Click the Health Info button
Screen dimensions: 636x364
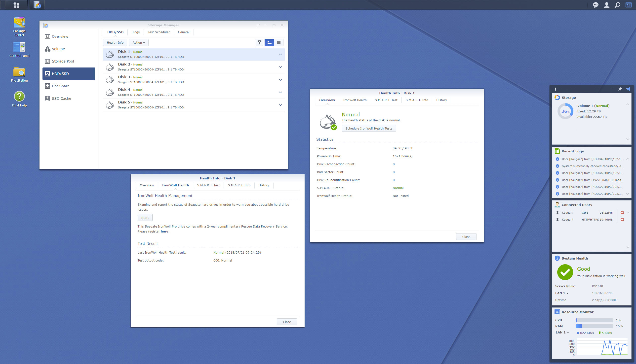[115, 42]
